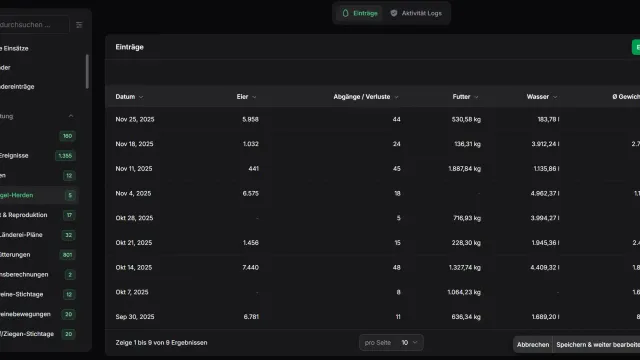Open the /Ziegen-Stichtage sidebar item
Screen dimensions: 640x360
click(38, 334)
